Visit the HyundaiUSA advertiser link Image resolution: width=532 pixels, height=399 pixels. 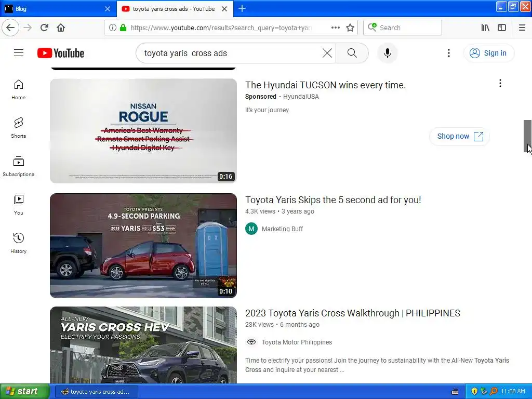point(301,96)
